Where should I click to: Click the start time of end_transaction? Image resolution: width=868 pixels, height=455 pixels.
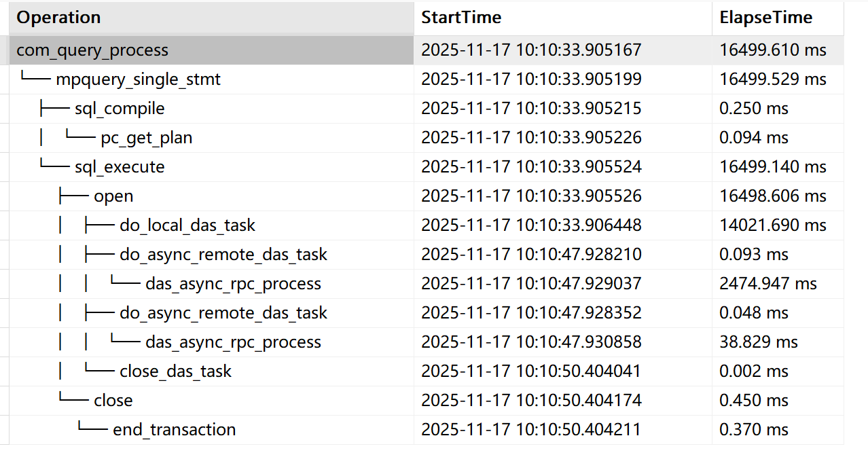pyautogui.click(x=531, y=430)
